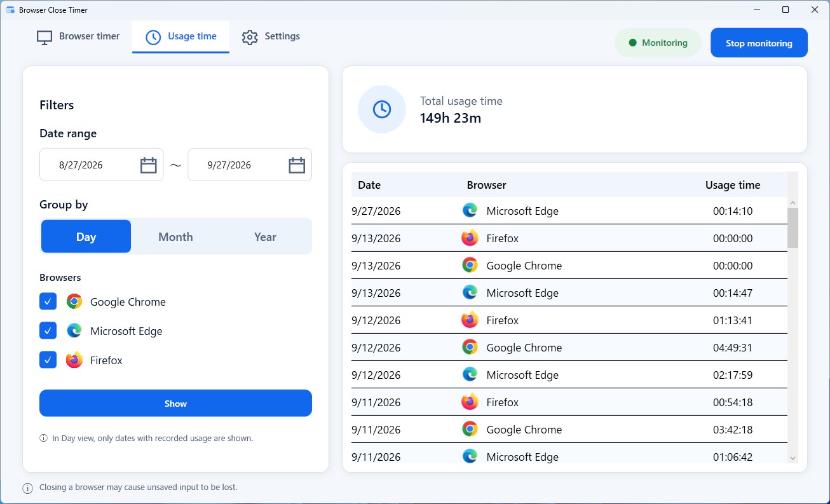The width and height of the screenshot is (830, 504).
Task: Group usage by Day
Action: (x=86, y=236)
